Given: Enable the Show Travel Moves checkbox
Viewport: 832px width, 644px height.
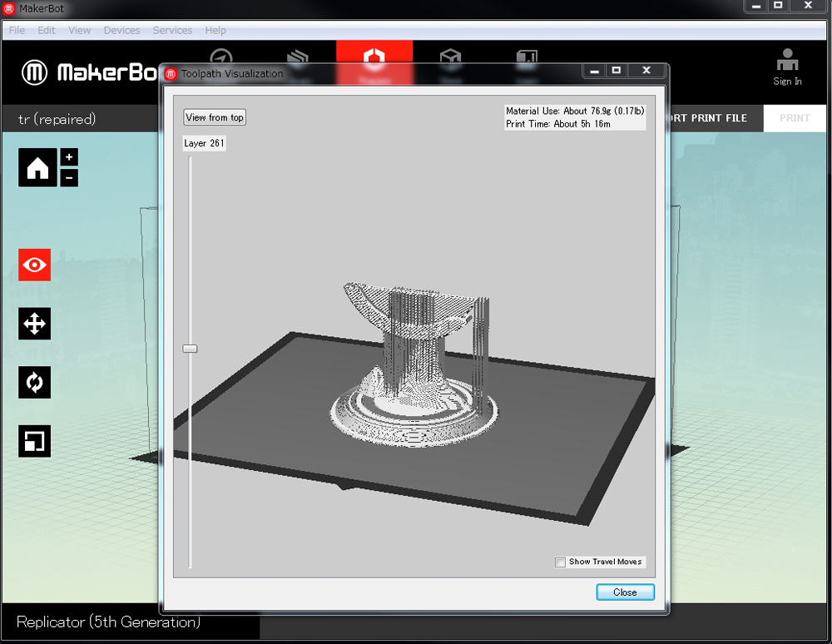Looking at the screenshot, I should tap(560, 562).
